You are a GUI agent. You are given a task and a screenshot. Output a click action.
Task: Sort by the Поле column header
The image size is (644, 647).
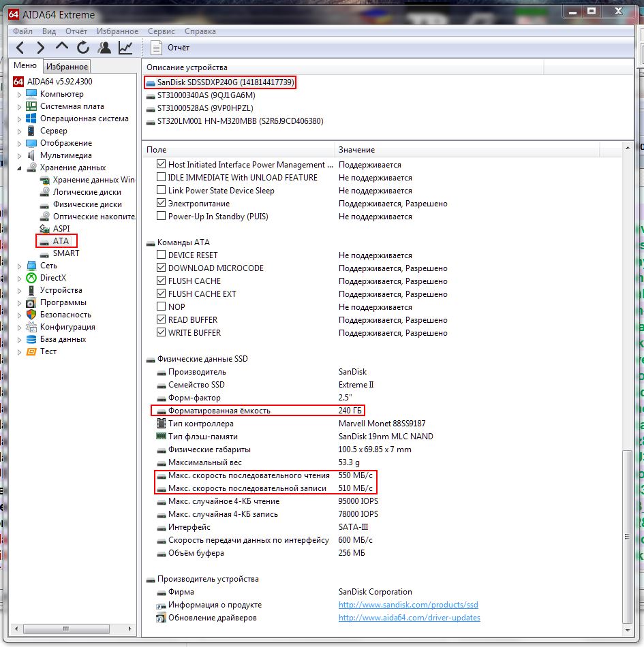[x=239, y=150]
